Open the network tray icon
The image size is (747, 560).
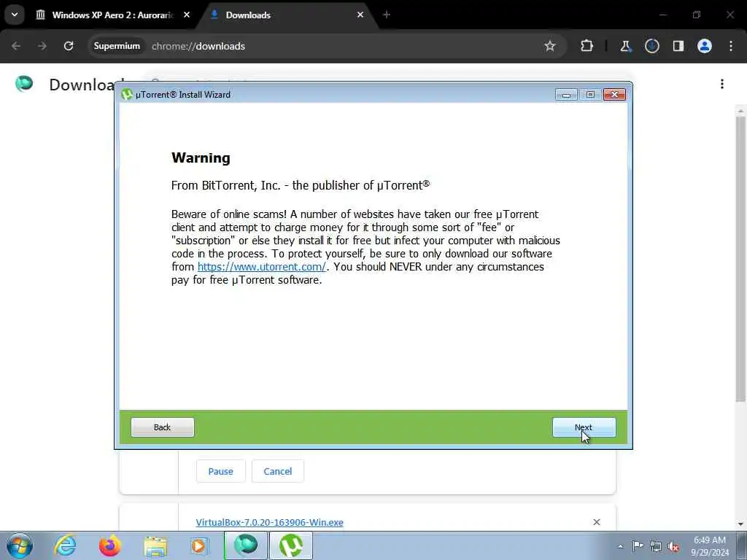tap(656, 546)
